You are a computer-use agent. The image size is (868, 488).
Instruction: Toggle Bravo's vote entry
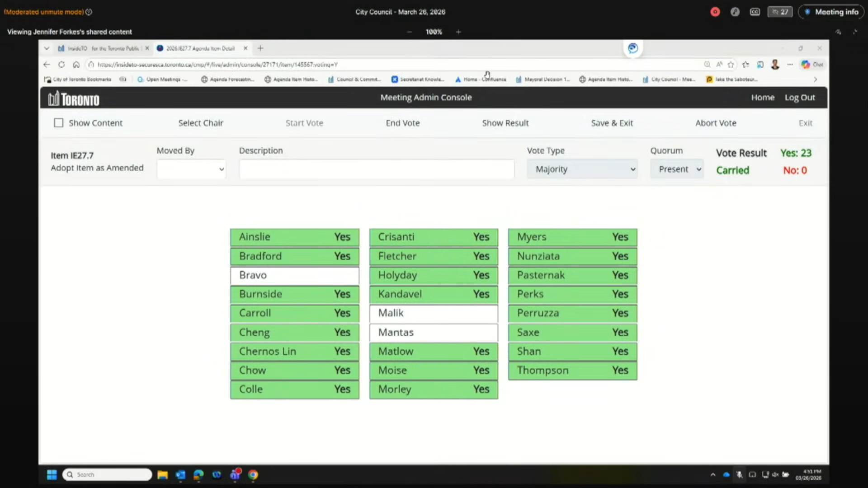pos(295,275)
